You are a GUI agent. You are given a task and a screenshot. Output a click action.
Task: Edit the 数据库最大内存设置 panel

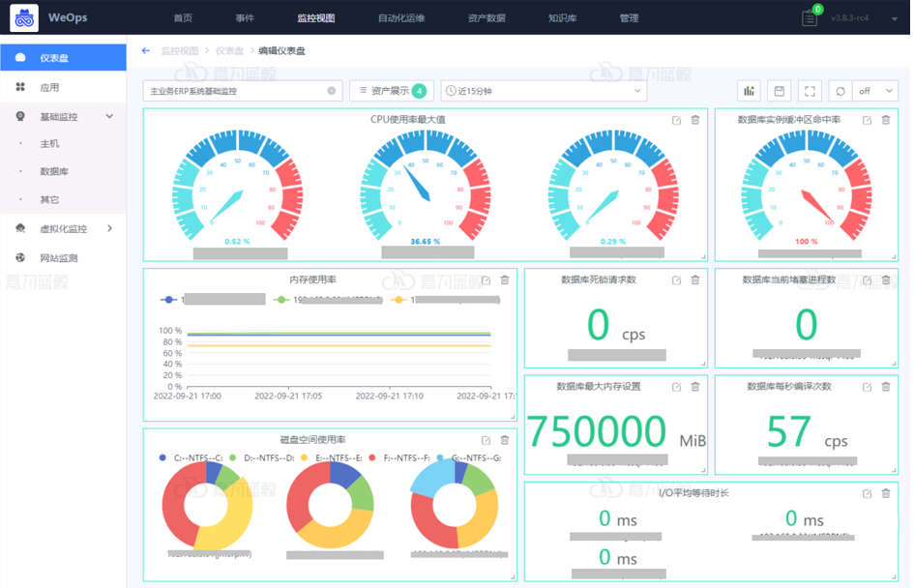tap(676, 387)
